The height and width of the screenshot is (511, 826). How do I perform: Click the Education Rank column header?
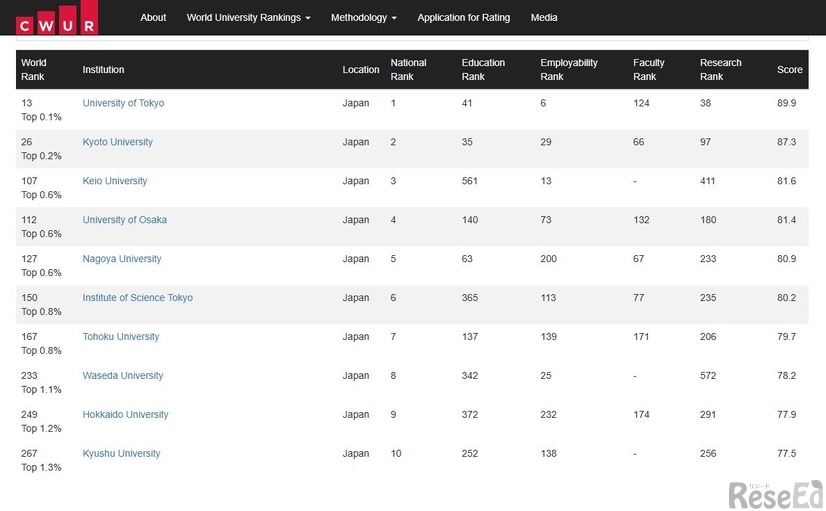tap(483, 70)
